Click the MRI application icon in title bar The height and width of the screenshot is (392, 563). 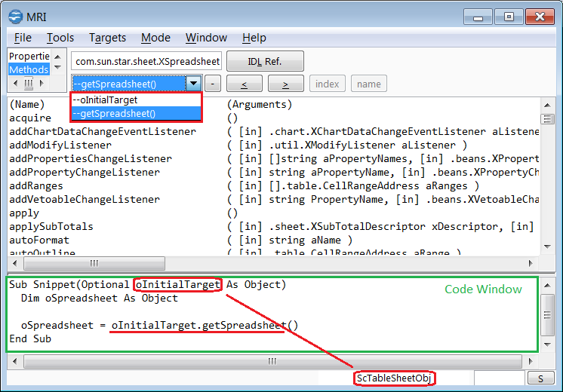pyautogui.click(x=14, y=15)
